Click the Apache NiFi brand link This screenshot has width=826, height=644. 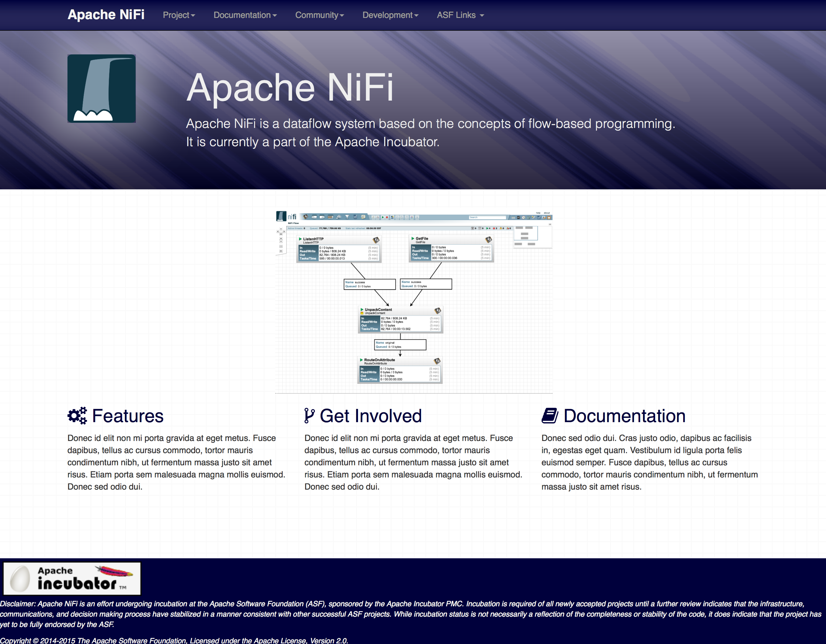pos(106,14)
